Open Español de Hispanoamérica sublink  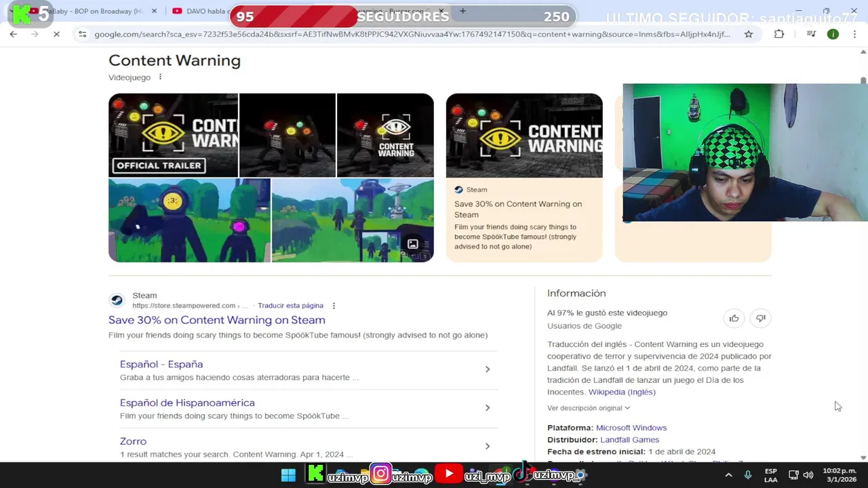187,403
